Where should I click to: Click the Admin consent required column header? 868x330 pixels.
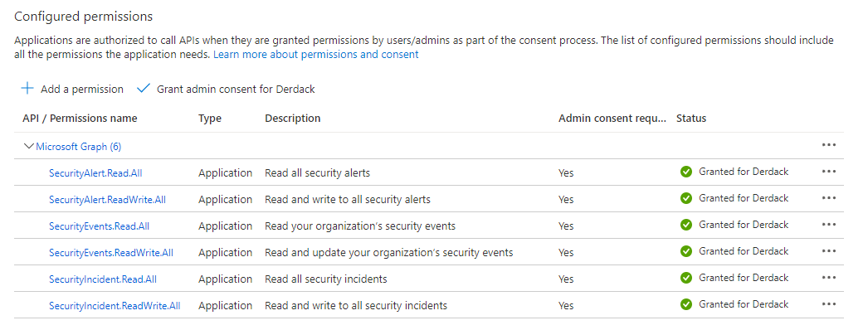tap(612, 119)
